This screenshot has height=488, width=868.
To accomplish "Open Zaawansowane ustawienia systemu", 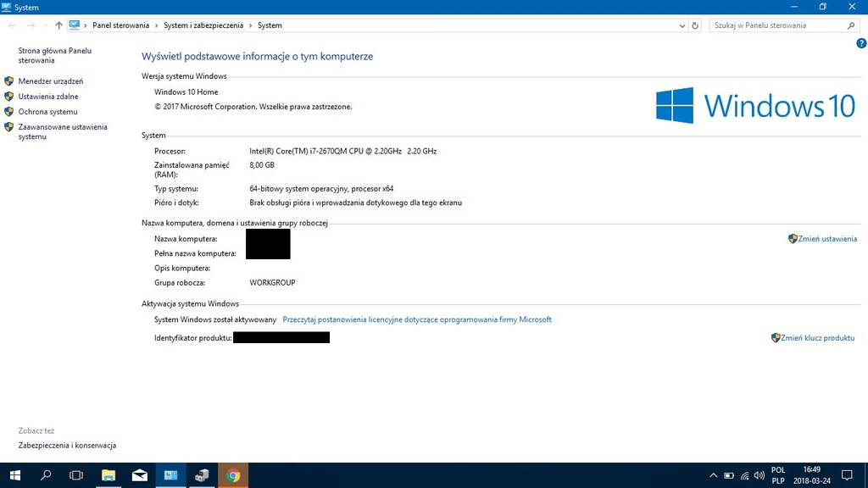I will coord(63,131).
